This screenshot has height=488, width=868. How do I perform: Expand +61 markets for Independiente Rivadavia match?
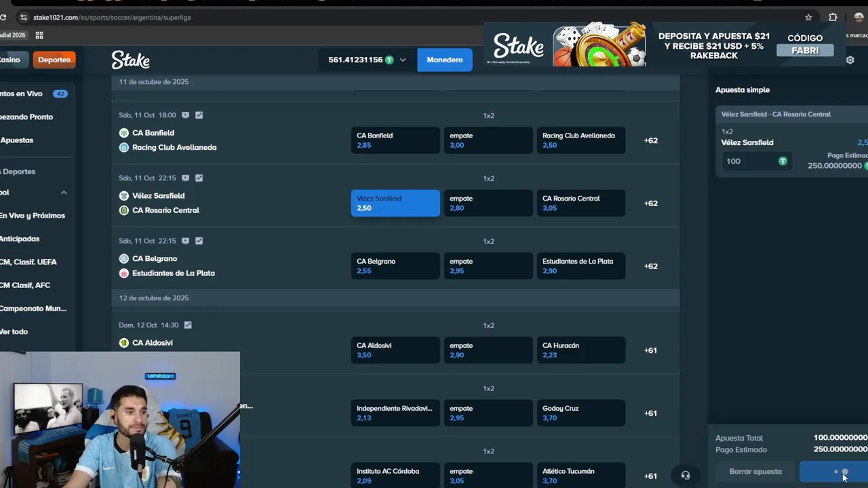651,413
